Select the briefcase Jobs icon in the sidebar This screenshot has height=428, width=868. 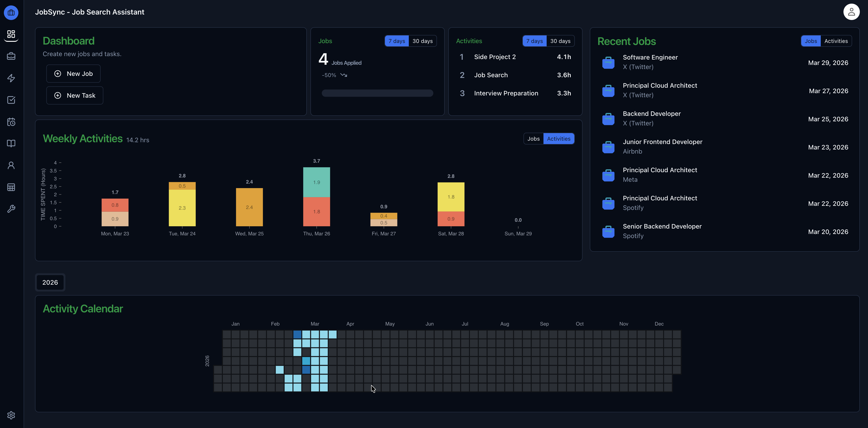coord(11,56)
